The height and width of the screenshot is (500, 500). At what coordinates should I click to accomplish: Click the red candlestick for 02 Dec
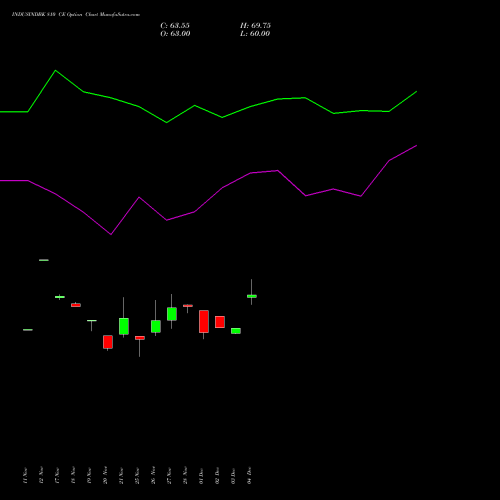point(220,322)
